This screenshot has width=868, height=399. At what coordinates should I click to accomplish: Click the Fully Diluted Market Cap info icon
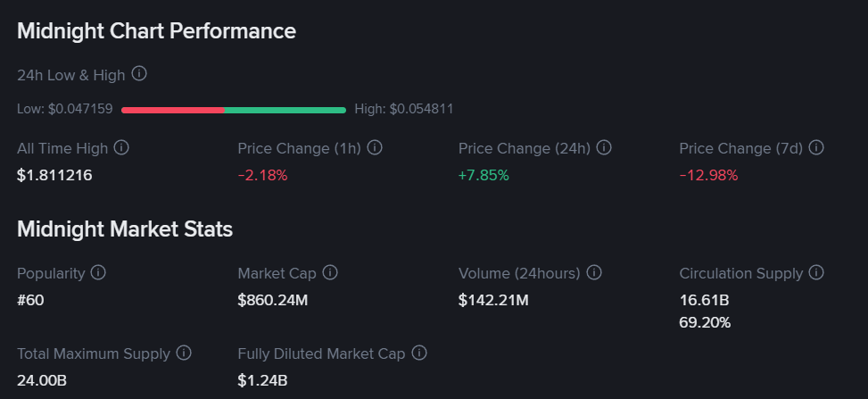419,353
